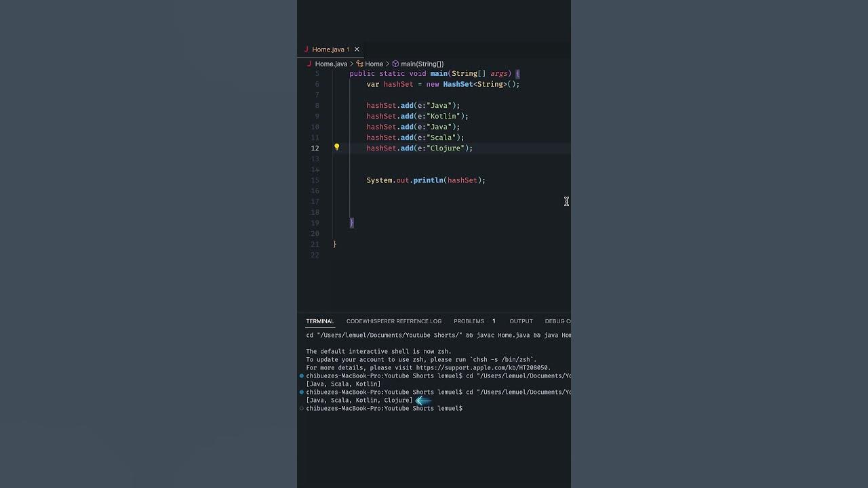The image size is (868, 488).
Task: Click the 'main' method name in the signature
Action: point(439,74)
